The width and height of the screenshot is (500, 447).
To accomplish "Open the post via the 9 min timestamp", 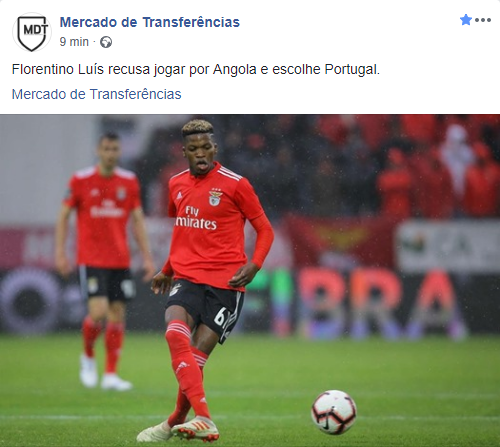I will point(74,42).
